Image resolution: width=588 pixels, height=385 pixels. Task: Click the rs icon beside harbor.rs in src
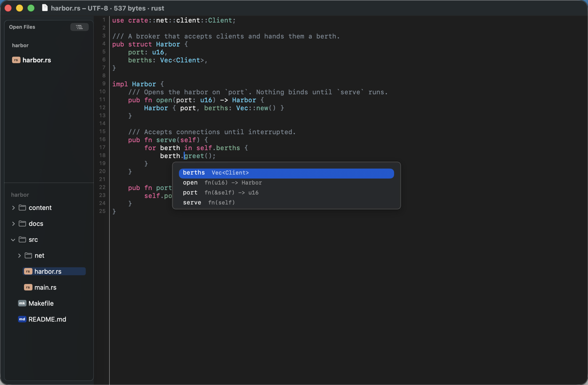pos(28,272)
